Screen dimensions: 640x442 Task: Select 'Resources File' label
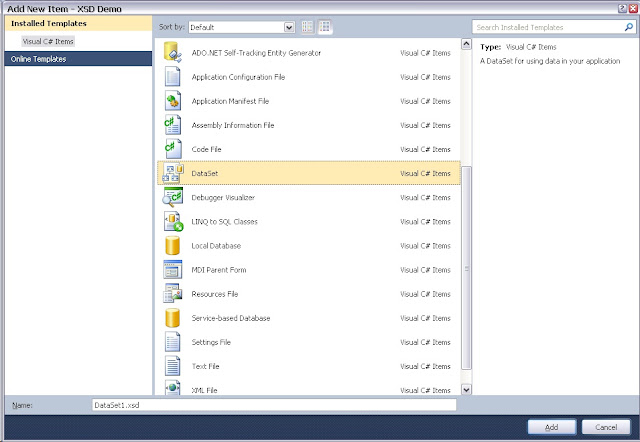[215, 294]
